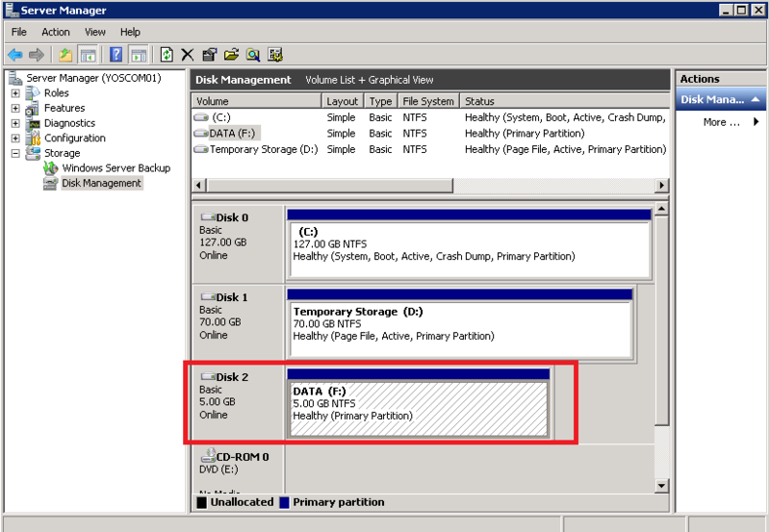Click graphical view scroll down arrow
Image resolution: width=770 pixels, height=532 pixels.
pyautogui.click(x=661, y=486)
